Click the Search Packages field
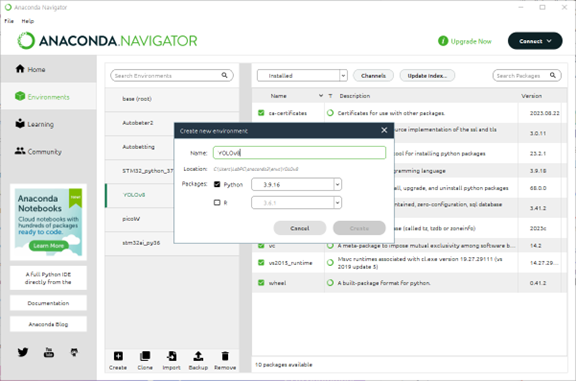Image resolution: width=576 pixels, height=381 pixels. pos(527,75)
